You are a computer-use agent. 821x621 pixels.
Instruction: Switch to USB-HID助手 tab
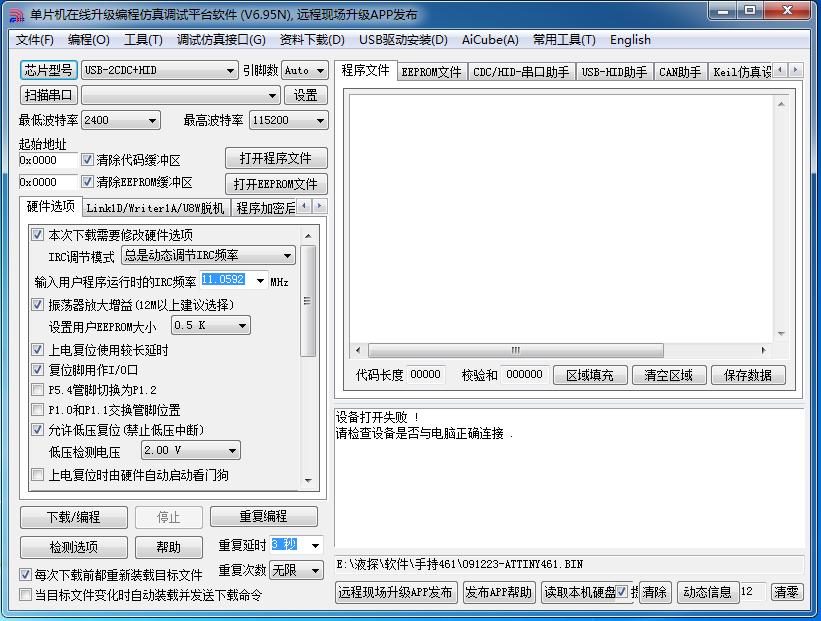[614, 72]
